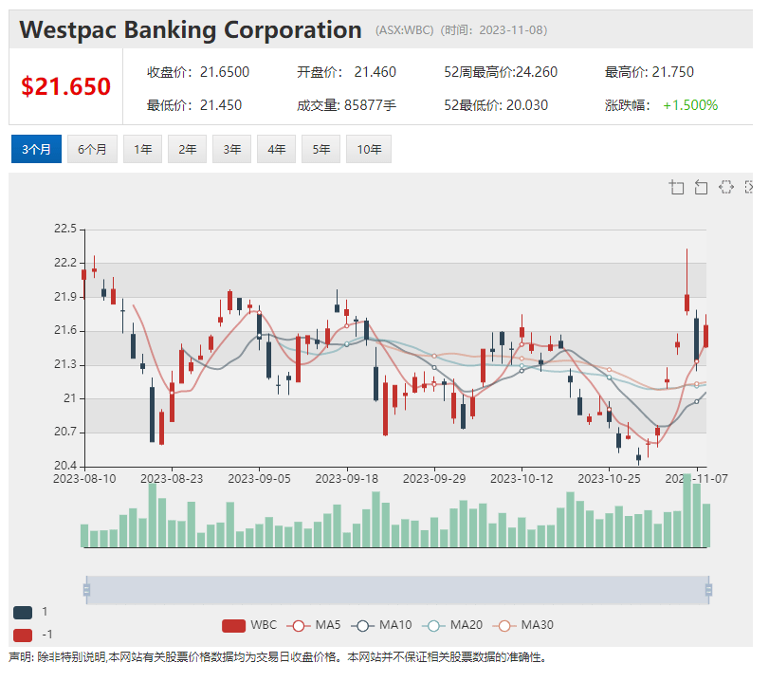Select the 3个月 time range tab

pyautogui.click(x=37, y=149)
